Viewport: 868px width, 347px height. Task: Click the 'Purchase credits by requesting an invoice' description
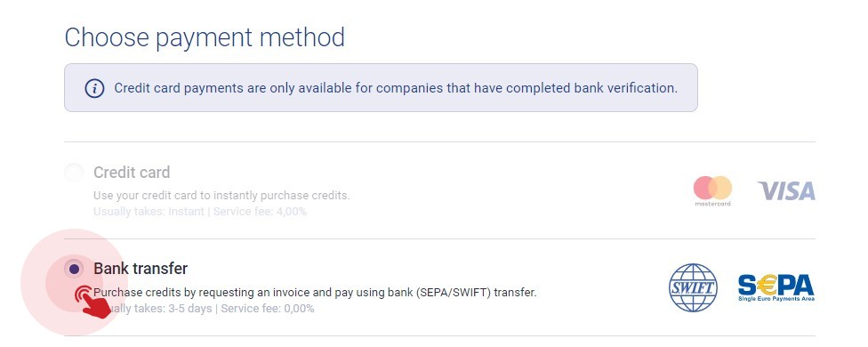315,292
